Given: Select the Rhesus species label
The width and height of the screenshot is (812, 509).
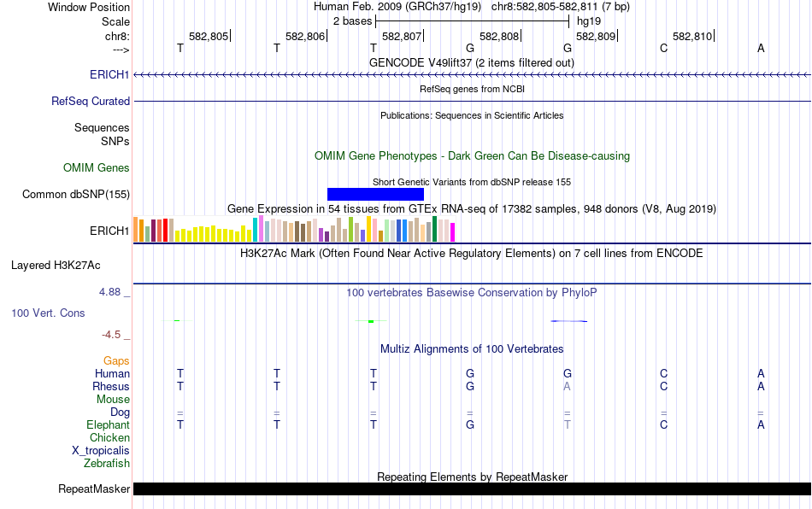Looking at the screenshot, I should pyautogui.click(x=111, y=386).
